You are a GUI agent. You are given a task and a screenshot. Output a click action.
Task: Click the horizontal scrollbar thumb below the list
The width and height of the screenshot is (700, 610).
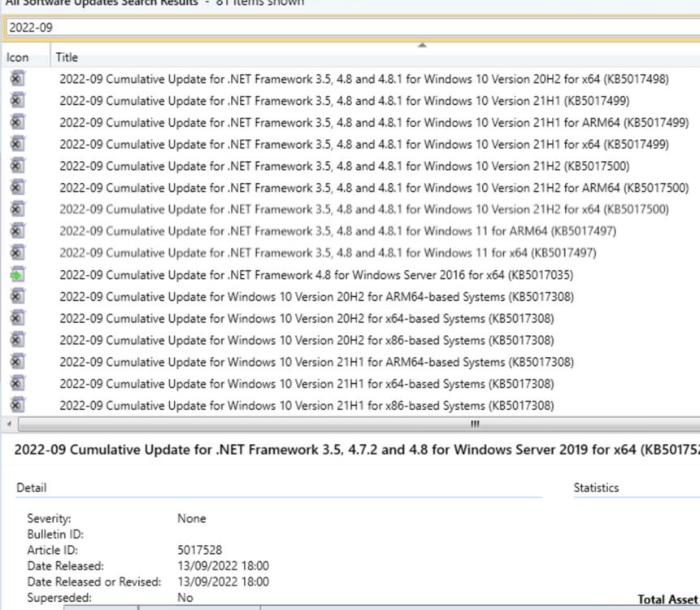(359, 425)
